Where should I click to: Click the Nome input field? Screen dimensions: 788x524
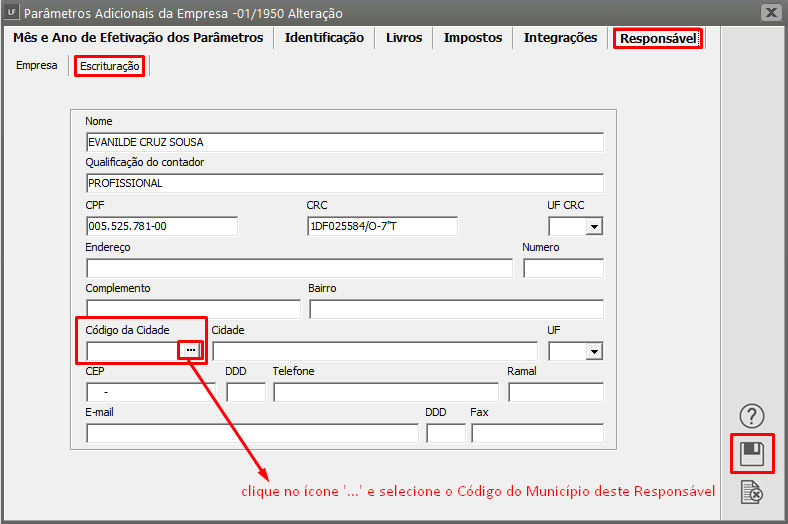pyautogui.click(x=344, y=142)
